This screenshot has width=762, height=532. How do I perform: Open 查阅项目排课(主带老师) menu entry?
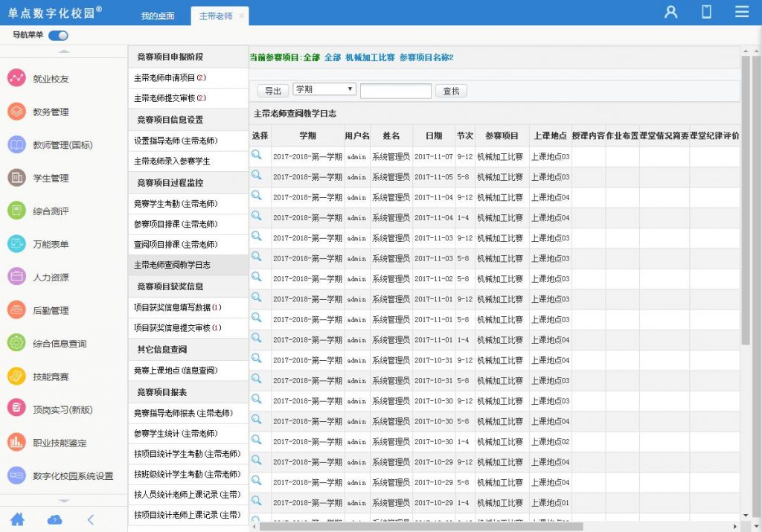click(188, 245)
